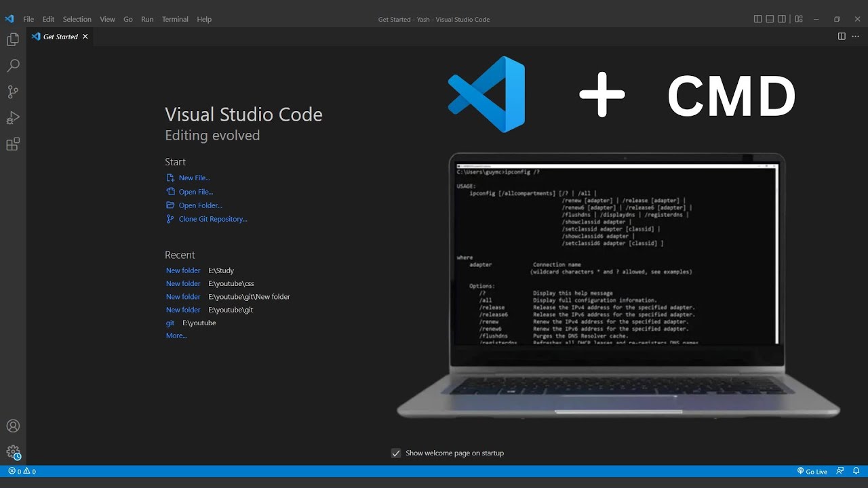The width and height of the screenshot is (868, 488).
Task: Click the feedback icon in status bar
Action: pyautogui.click(x=840, y=471)
